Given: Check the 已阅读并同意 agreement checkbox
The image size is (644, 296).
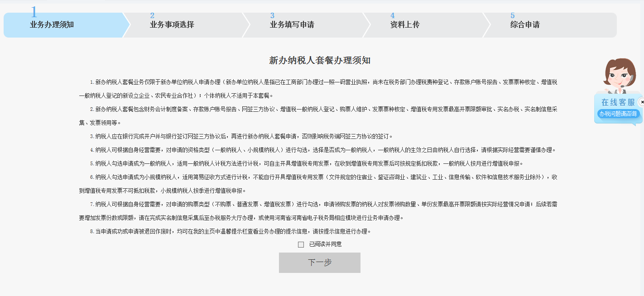Looking at the screenshot, I should [x=301, y=244].
